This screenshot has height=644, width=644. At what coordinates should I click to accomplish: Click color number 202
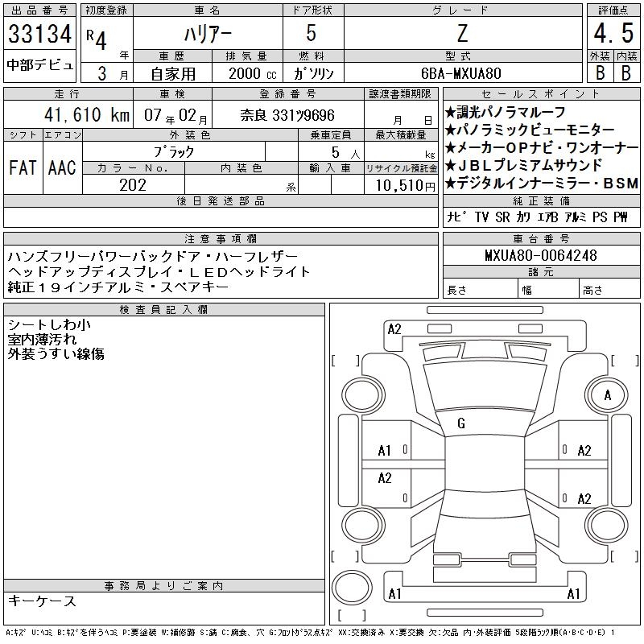[x=133, y=185]
